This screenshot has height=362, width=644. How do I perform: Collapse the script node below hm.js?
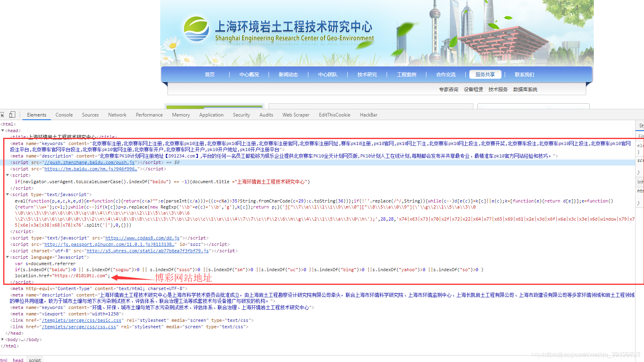coord(8,175)
